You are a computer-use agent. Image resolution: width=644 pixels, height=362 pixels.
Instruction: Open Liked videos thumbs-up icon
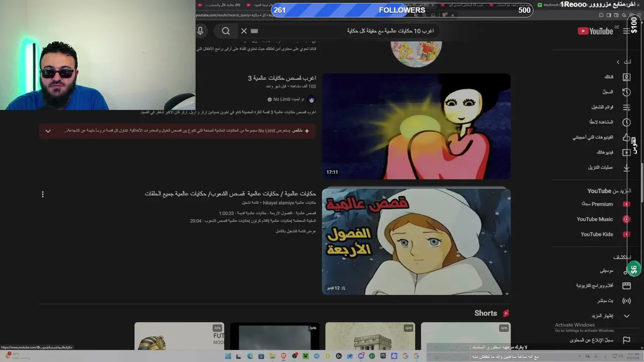pos(626,137)
